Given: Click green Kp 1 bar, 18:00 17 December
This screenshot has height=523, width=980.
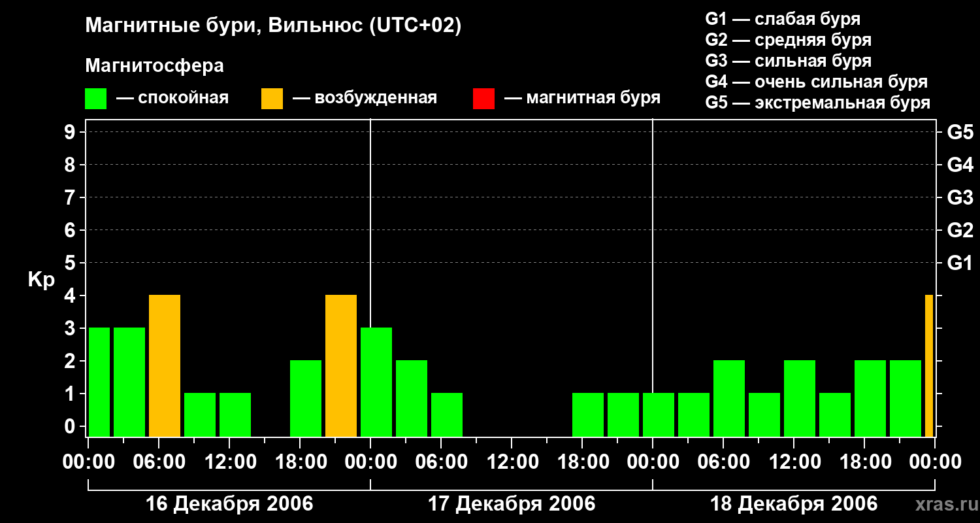Looking at the screenshot, I should pyautogui.click(x=588, y=415).
